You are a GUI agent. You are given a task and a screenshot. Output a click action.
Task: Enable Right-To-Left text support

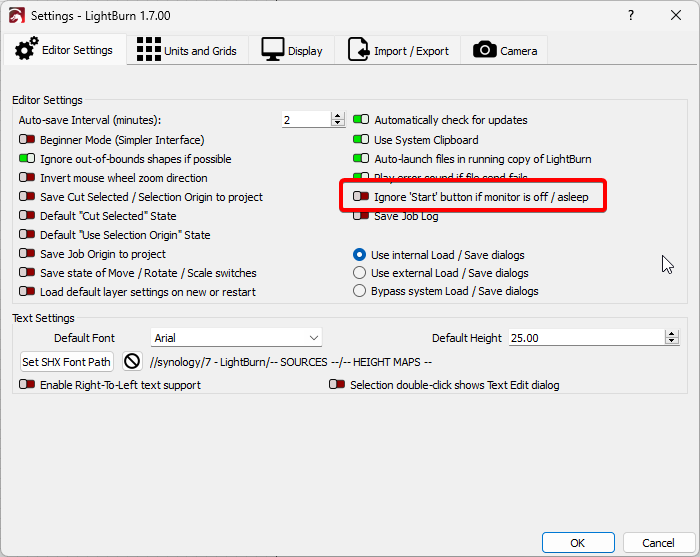(x=27, y=384)
